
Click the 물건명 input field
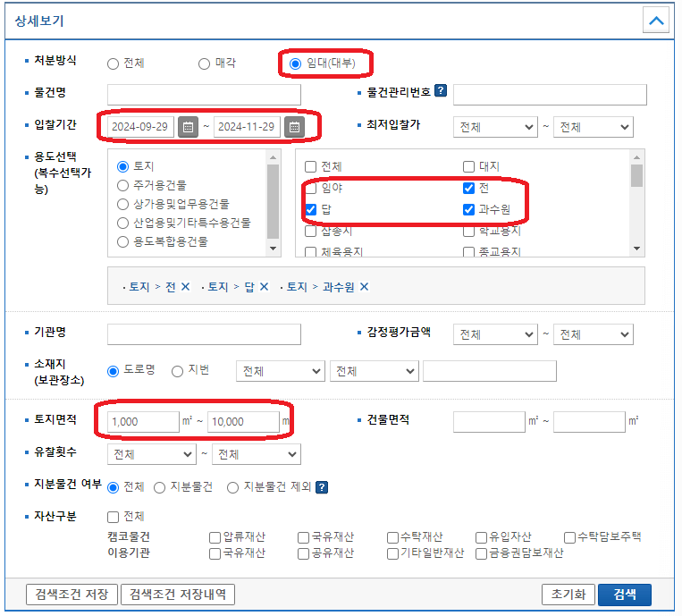(x=204, y=95)
